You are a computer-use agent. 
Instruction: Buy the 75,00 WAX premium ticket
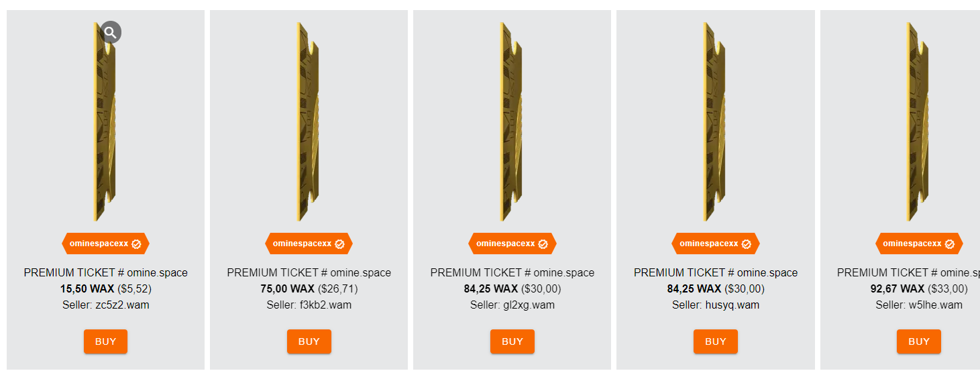click(309, 341)
